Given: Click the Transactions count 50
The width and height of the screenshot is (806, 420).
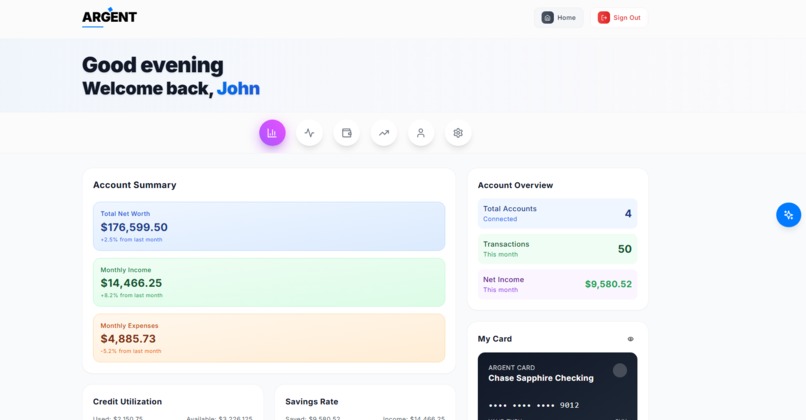Looking at the screenshot, I should [625, 249].
